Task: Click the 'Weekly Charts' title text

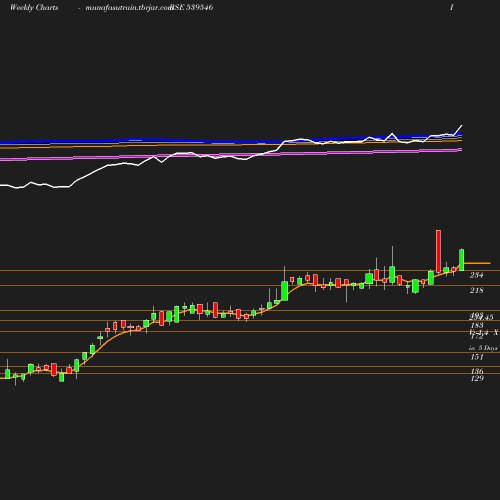Action: pyautogui.click(x=34, y=8)
